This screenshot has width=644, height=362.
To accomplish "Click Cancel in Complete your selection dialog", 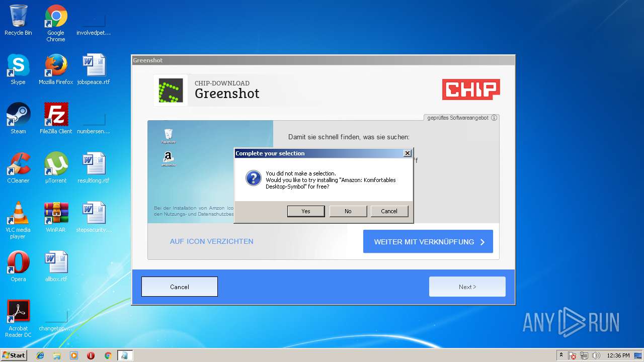I will tap(389, 211).
